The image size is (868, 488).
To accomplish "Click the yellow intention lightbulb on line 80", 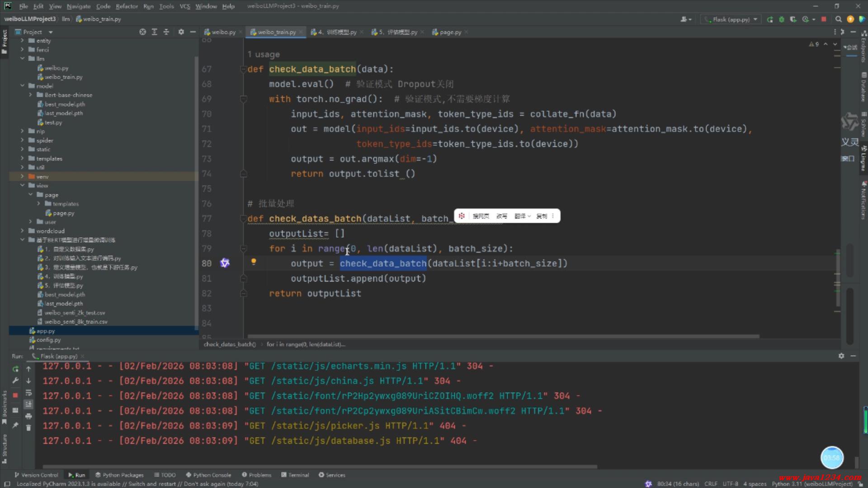I will (x=254, y=262).
